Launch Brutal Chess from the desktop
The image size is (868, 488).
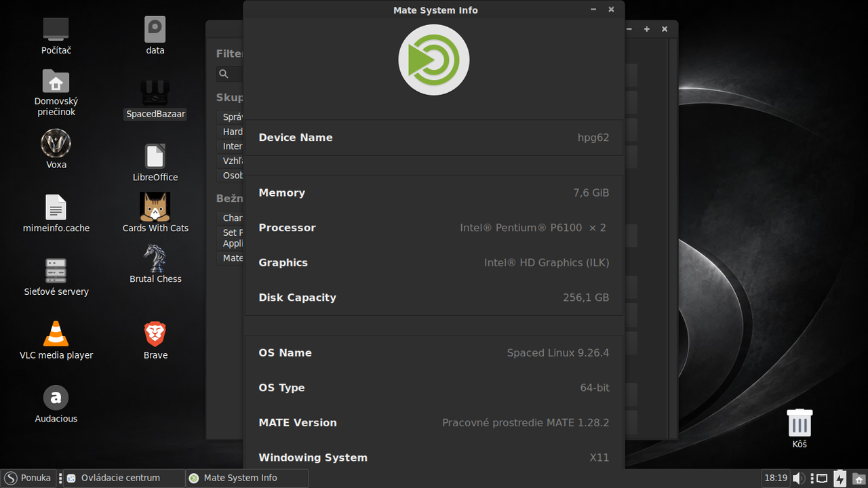coord(155,258)
